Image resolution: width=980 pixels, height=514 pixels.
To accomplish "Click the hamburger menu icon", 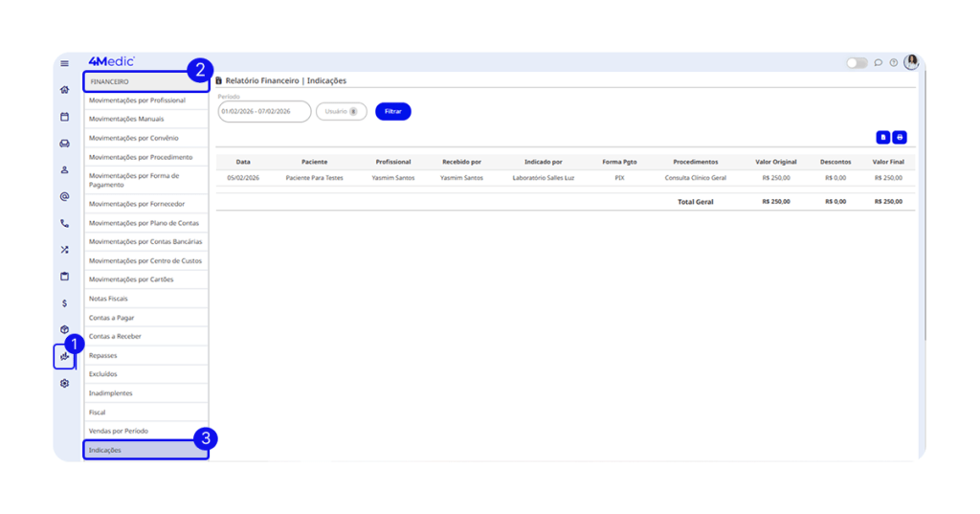I will click(x=64, y=63).
